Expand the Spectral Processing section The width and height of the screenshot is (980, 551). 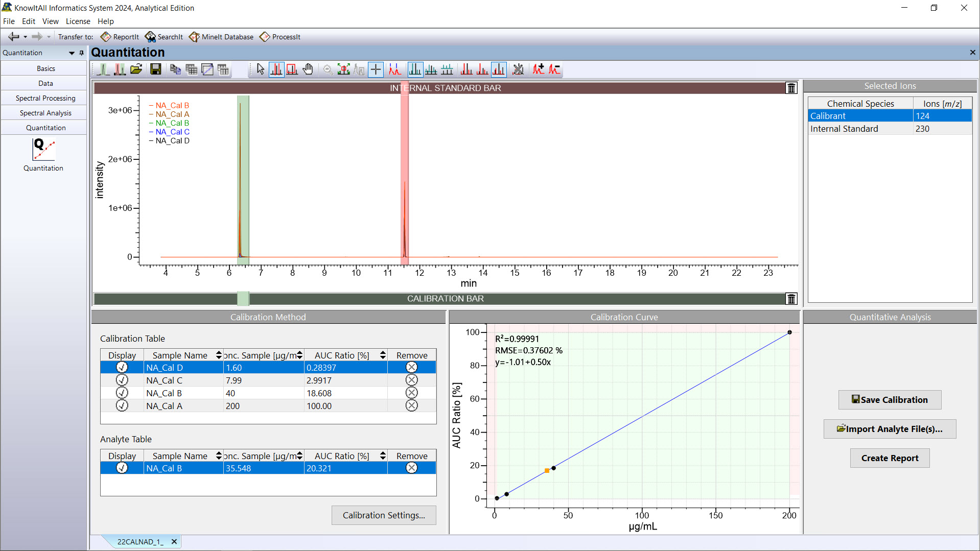pos(45,98)
